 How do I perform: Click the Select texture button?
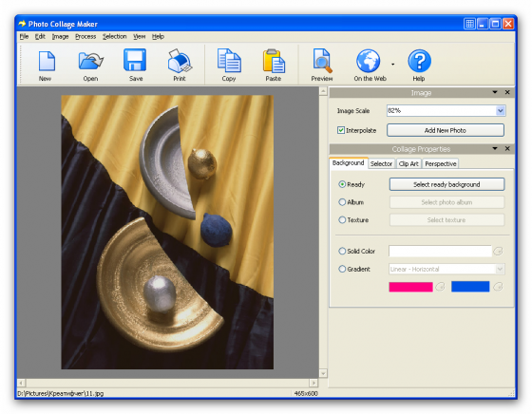click(x=446, y=219)
